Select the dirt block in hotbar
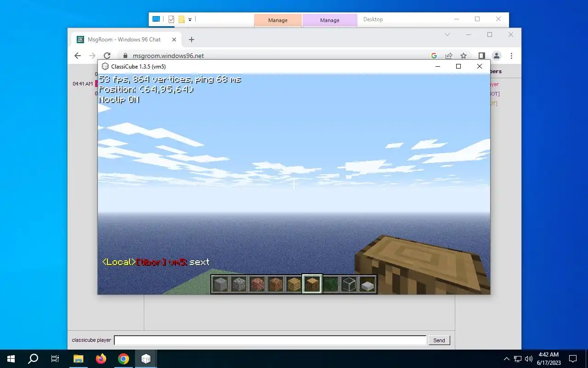This screenshot has height=368, width=588. coord(276,285)
